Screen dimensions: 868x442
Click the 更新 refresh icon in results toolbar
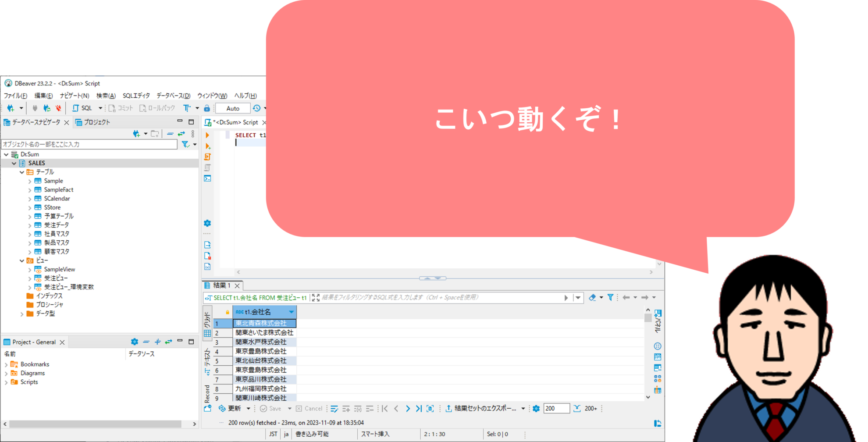click(x=222, y=408)
